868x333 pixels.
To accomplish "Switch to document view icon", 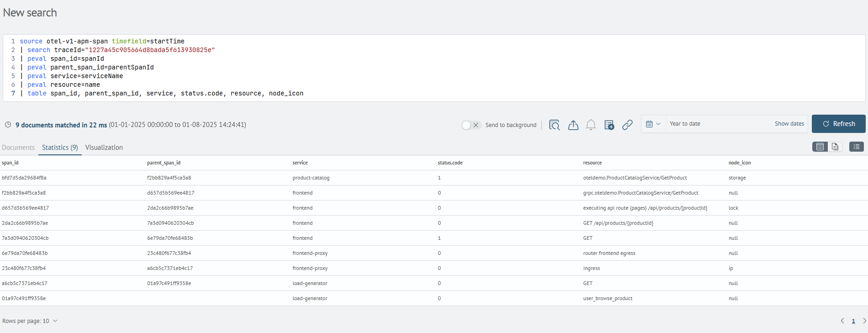I will click(835, 147).
